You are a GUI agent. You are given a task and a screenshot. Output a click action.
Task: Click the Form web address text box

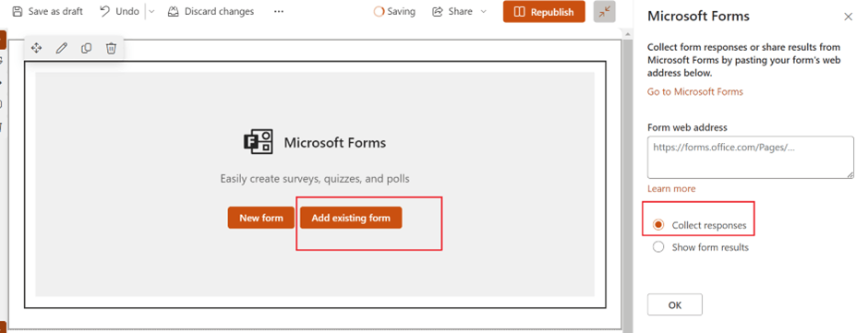(x=751, y=158)
